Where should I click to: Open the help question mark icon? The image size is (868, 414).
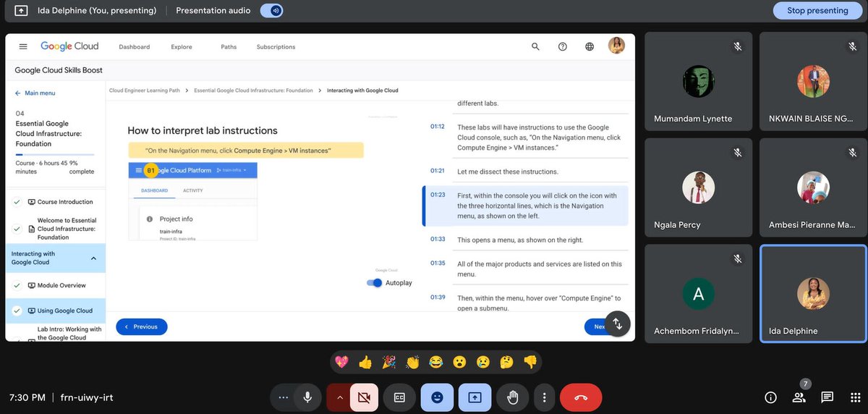click(563, 46)
